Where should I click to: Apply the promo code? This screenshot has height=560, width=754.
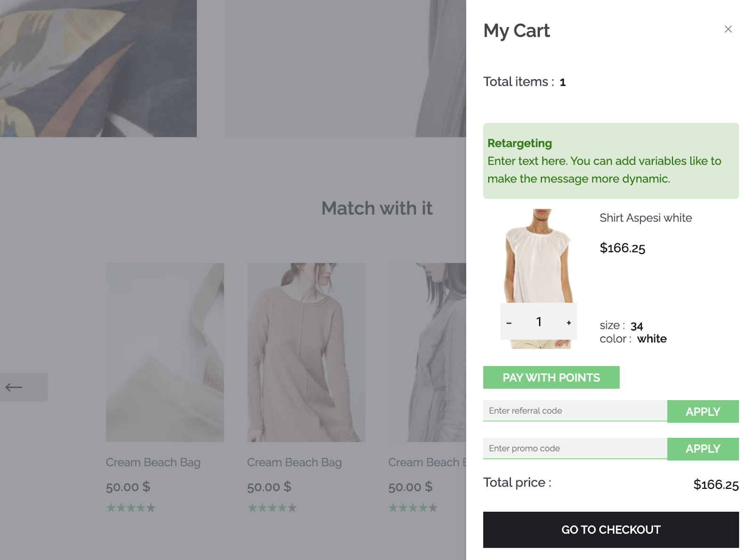(703, 449)
